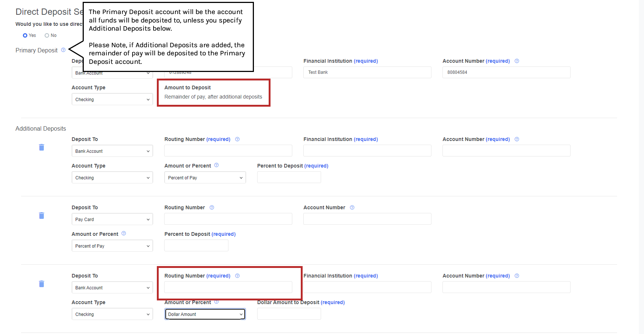Expand the first Percent of Pay dropdown
This screenshot has height=334, width=644.
(205, 178)
